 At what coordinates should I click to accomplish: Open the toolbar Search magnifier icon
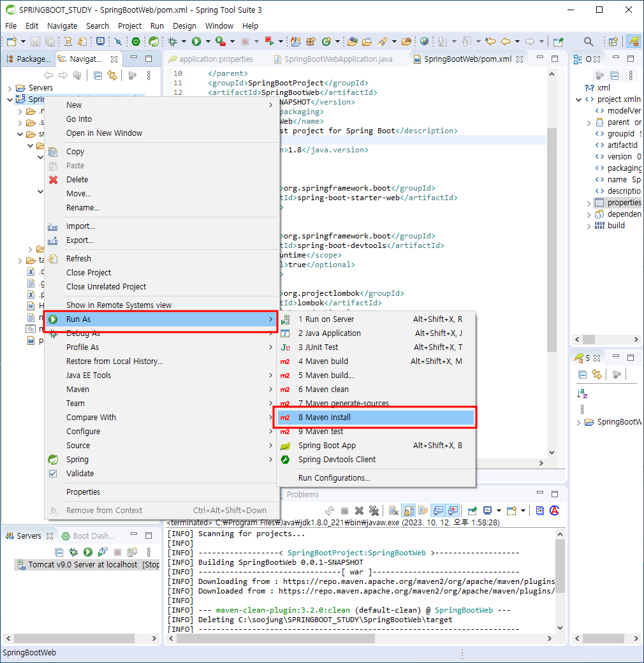588,41
